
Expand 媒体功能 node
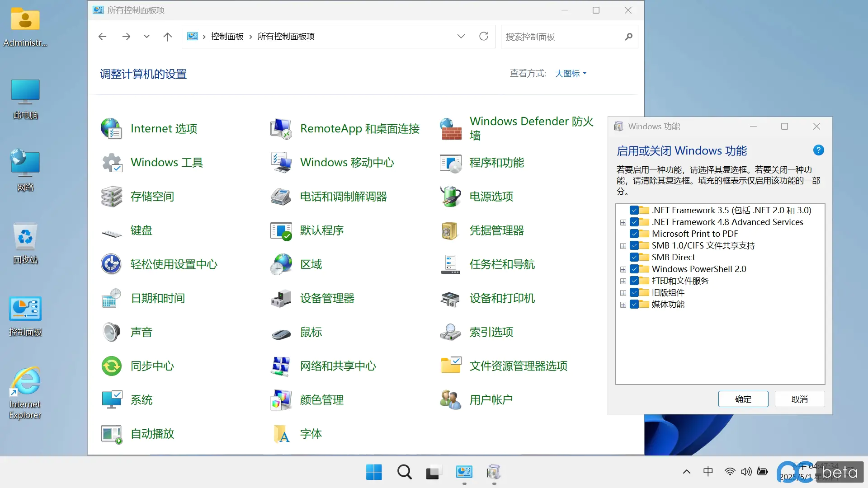623,305
